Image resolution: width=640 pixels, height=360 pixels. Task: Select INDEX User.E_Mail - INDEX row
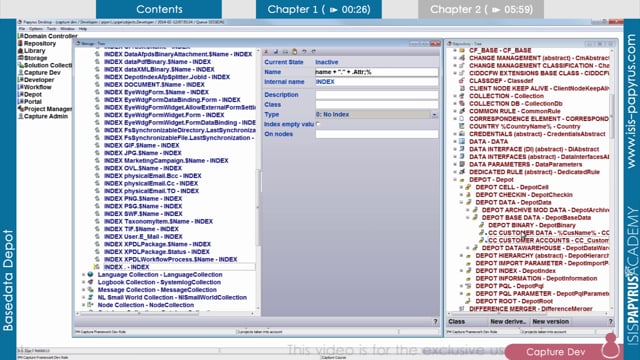(x=143, y=237)
